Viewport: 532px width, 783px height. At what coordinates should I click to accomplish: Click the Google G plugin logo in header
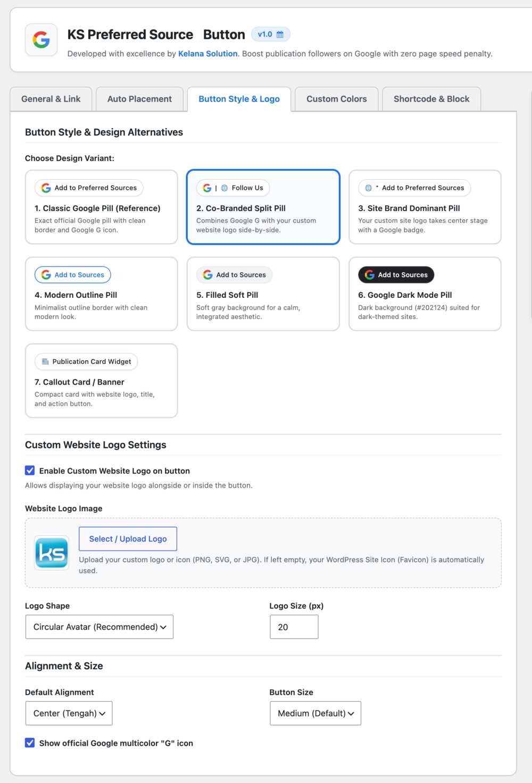click(41, 40)
